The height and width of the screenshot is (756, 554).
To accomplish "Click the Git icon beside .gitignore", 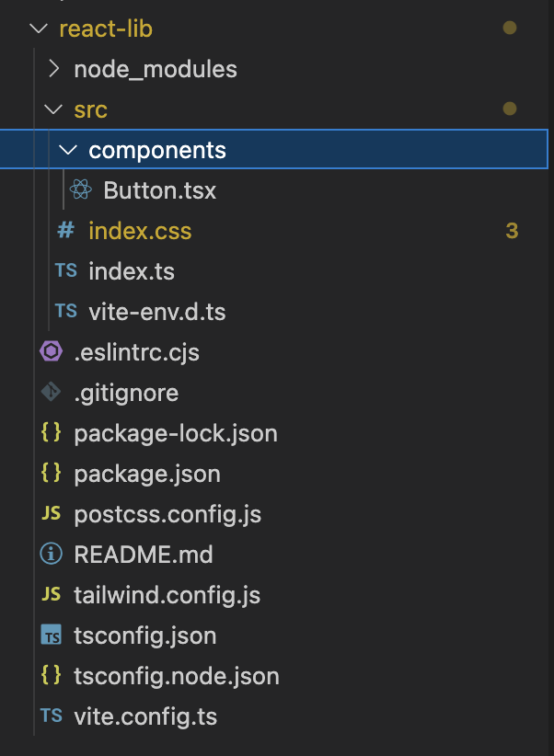I will click(51, 392).
